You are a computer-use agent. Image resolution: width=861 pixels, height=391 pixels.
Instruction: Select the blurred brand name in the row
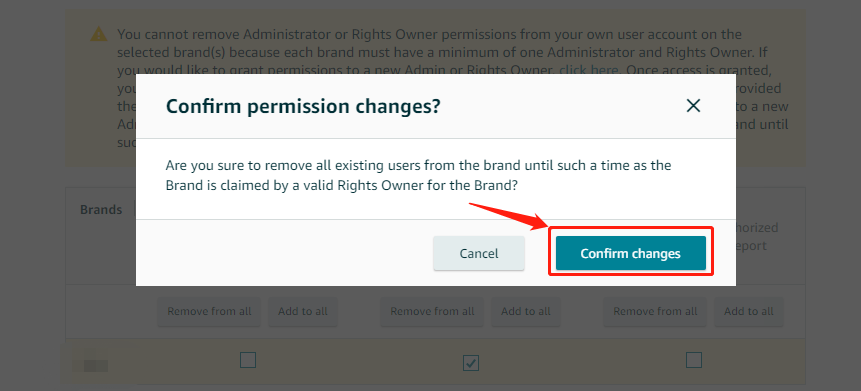pyautogui.click(x=91, y=365)
